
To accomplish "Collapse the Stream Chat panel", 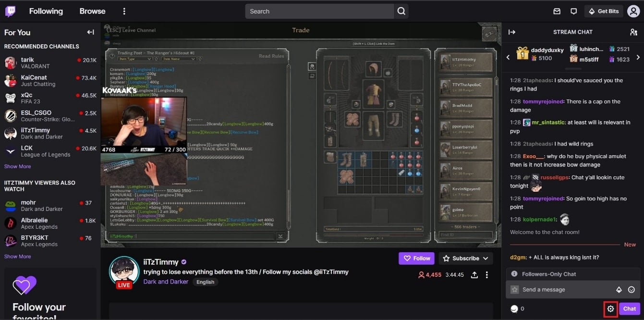I will pyautogui.click(x=511, y=32).
